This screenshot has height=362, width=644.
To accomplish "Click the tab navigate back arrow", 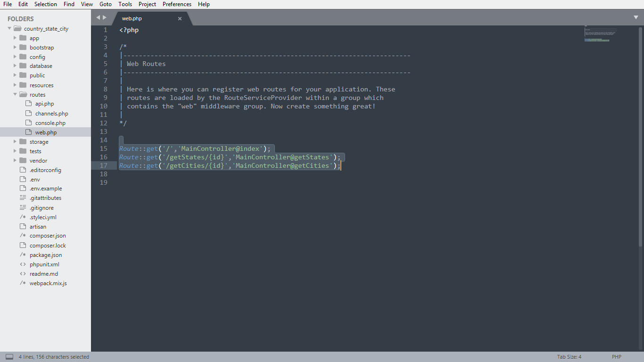I will [x=98, y=17].
